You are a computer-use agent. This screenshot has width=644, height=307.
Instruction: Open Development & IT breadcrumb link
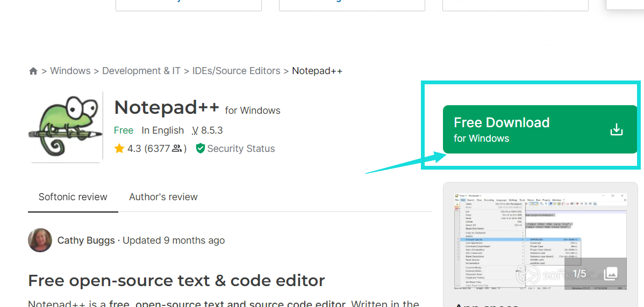click(141, 71)
